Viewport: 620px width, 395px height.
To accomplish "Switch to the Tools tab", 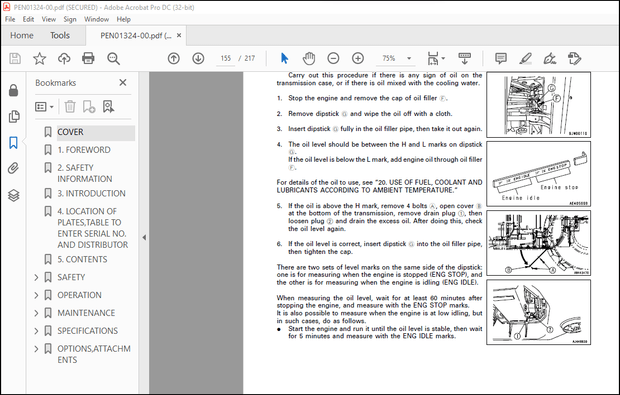I will (60, 36).
